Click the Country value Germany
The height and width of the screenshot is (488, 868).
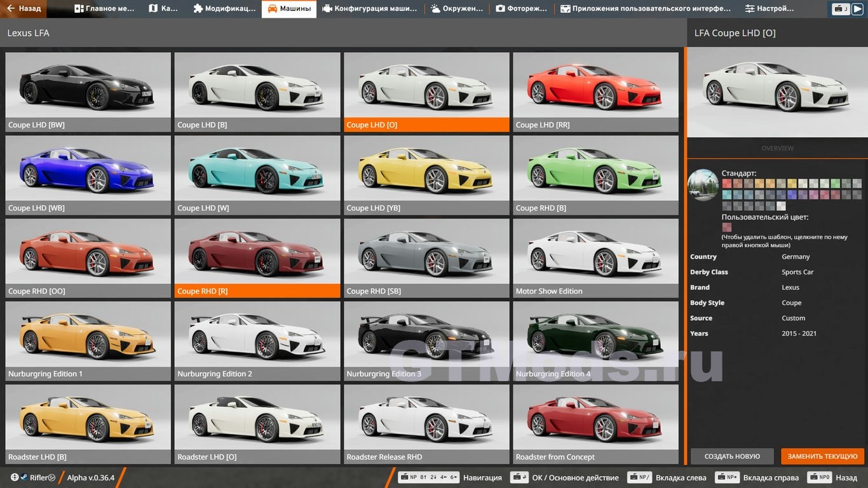[x=796, y=257]
